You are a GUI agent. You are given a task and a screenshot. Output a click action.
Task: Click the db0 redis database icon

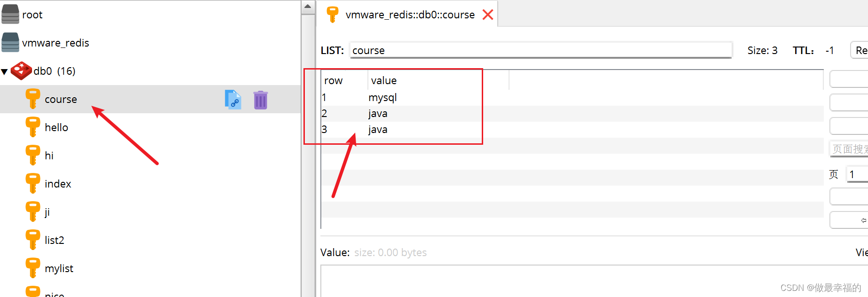(x=21, y=71)
